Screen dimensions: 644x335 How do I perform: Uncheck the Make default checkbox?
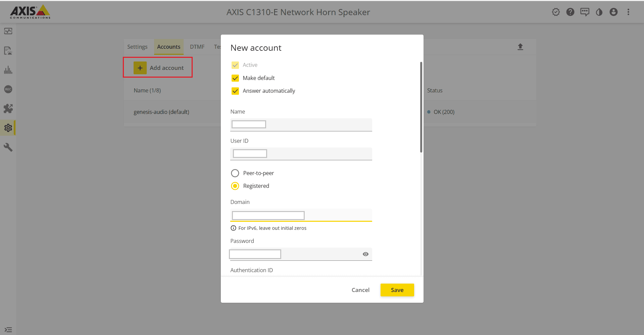tap(235, 78)
